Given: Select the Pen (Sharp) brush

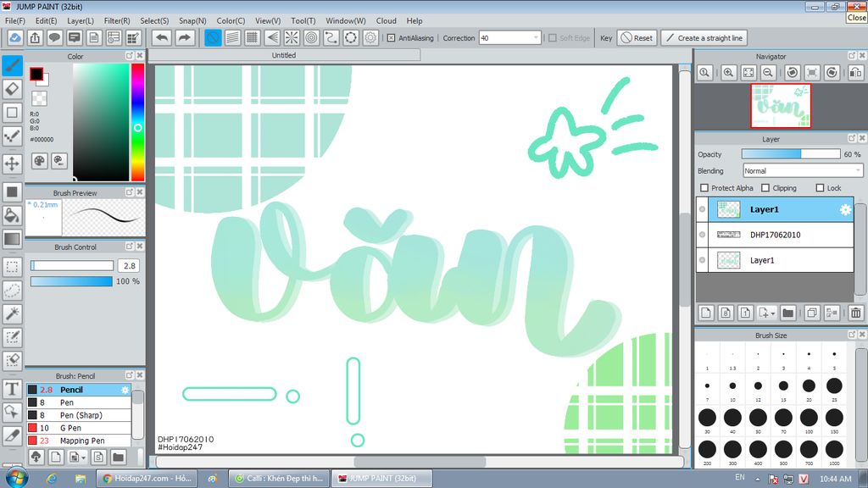Looking at the screenshot, I should 79,415.
